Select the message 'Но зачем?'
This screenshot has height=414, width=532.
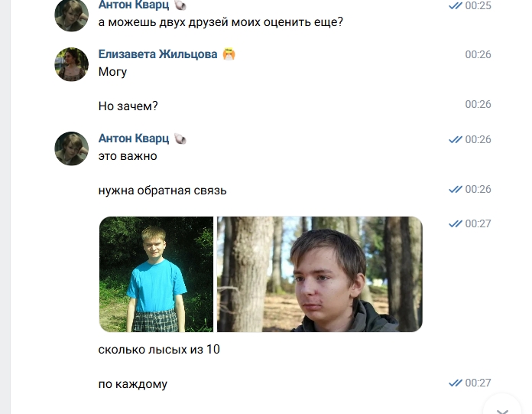[x=128, y=106]
